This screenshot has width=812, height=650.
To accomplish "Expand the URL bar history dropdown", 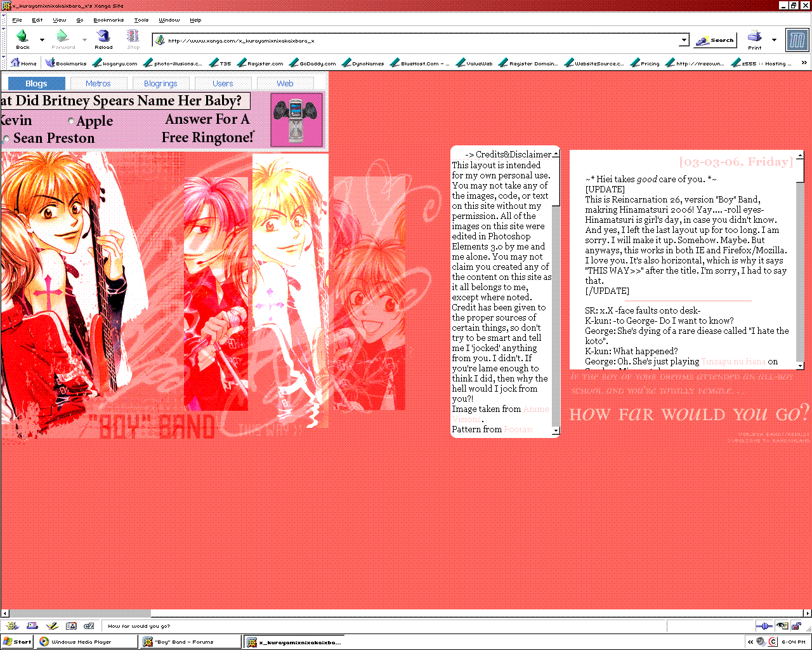I will [x=684, y=40].
